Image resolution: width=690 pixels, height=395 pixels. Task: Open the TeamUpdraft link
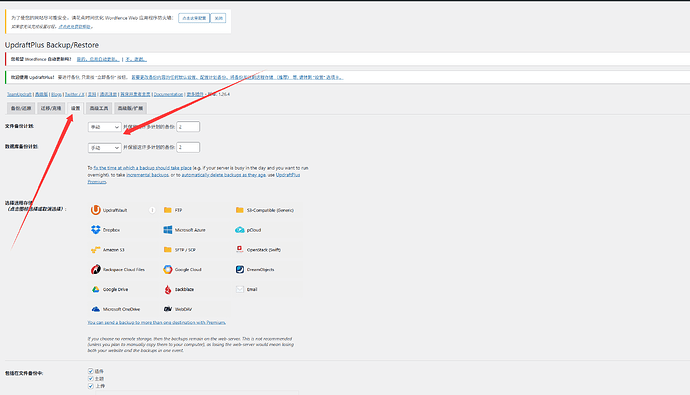pos(19,94)
